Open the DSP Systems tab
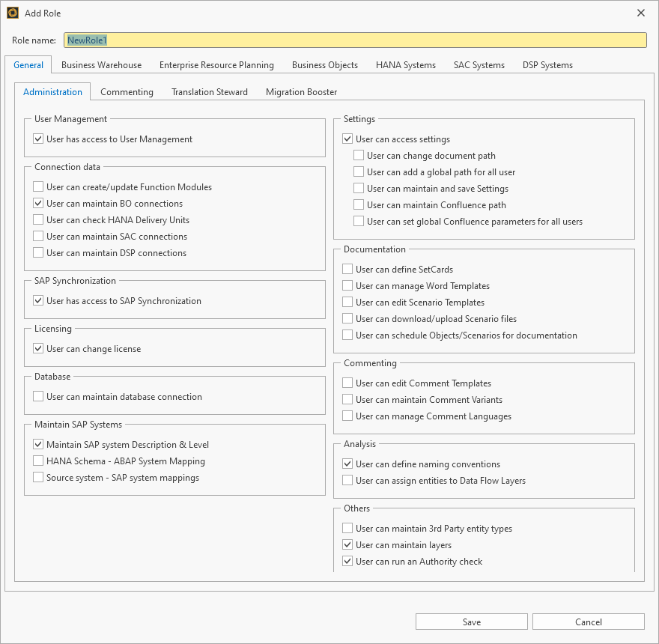 [547, 65]
